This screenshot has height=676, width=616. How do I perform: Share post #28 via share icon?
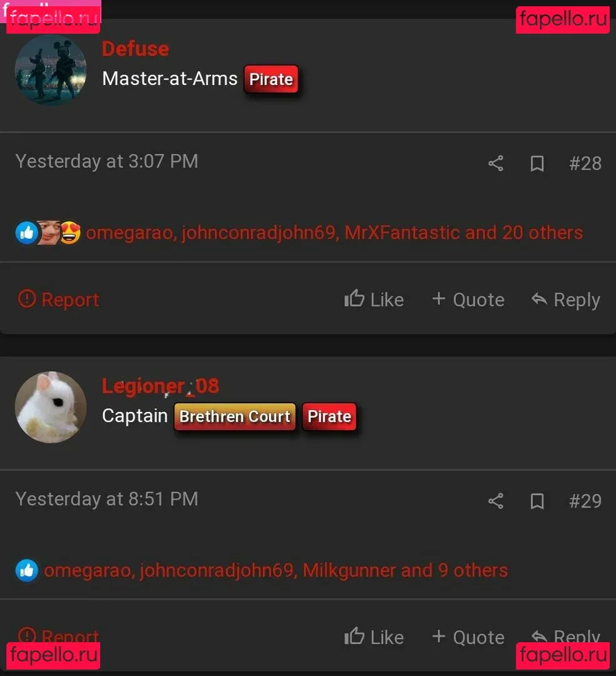click(496, 163)
